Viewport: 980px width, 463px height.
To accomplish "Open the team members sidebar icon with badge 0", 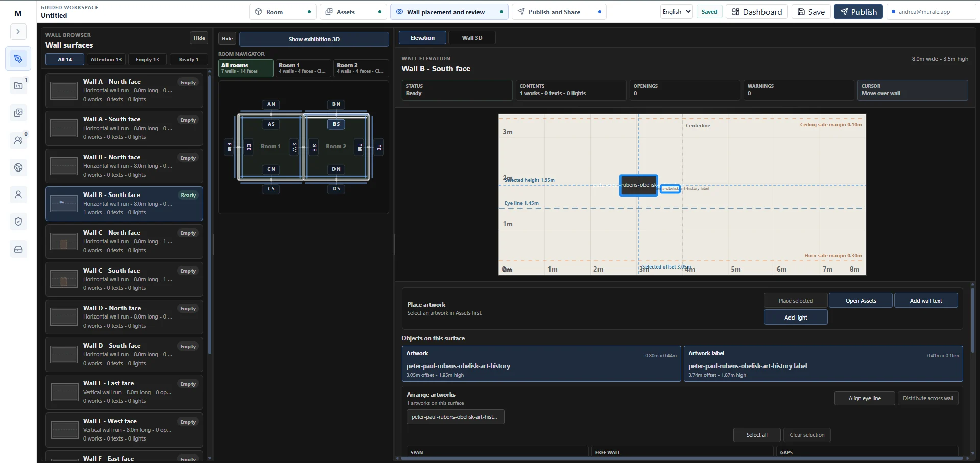I will coord(18,140).
